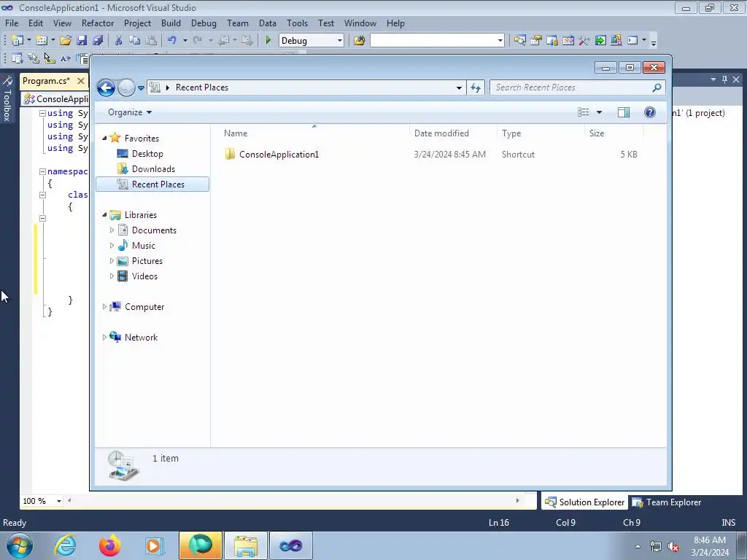Viewport: 747px width, 560px height.
Task: Expand the Computer tree node
Action: click(104, 307)
